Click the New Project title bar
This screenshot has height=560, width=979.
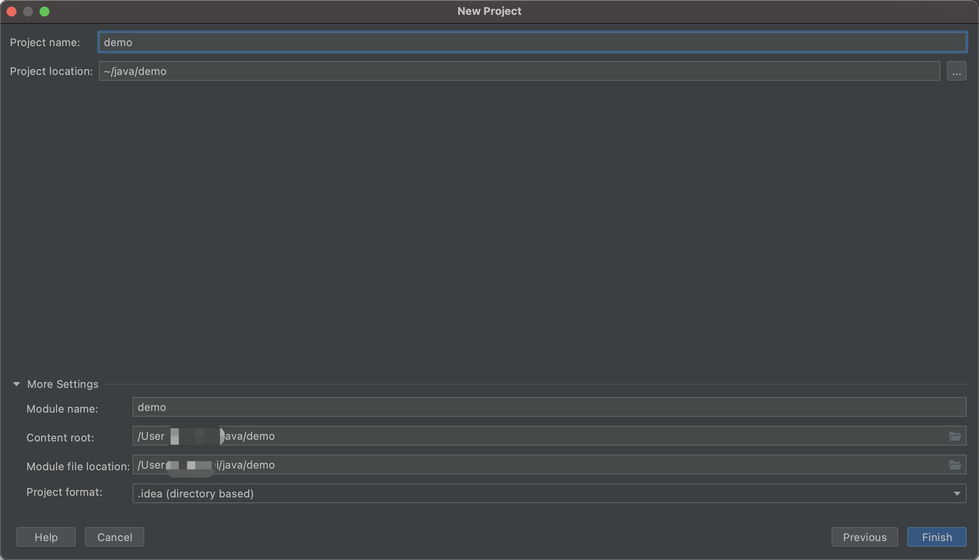489,11
